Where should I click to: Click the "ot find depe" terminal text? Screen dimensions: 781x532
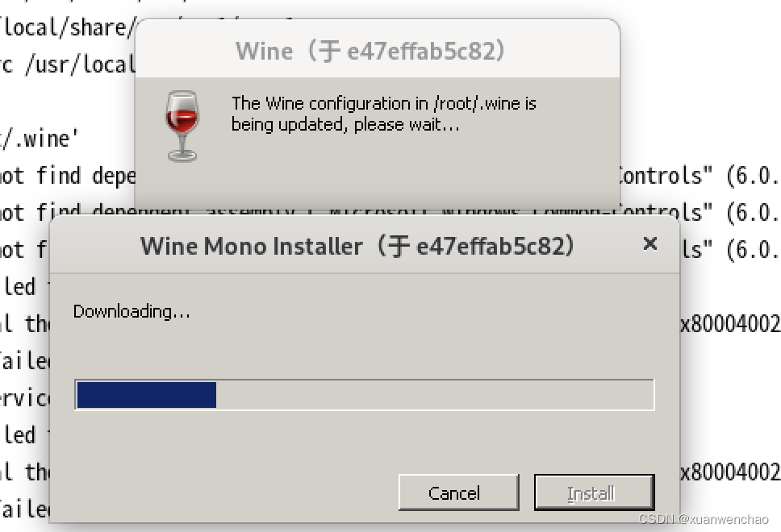click(x=68, y=176)
